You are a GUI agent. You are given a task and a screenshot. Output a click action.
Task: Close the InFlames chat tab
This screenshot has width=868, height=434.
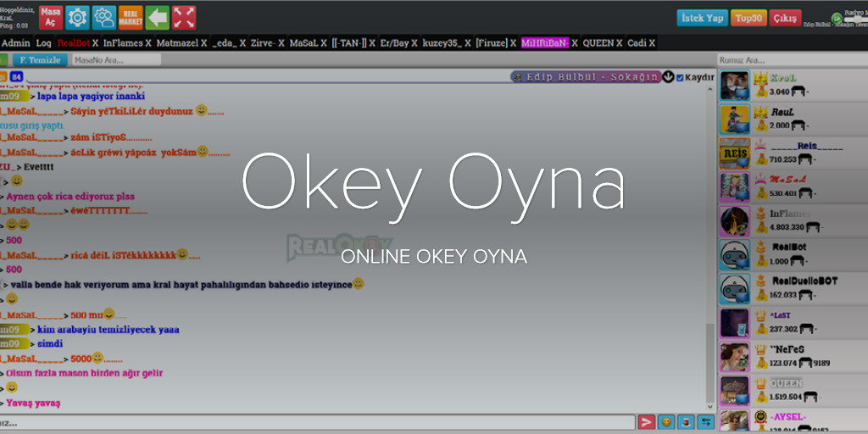(x=148, y=42)
